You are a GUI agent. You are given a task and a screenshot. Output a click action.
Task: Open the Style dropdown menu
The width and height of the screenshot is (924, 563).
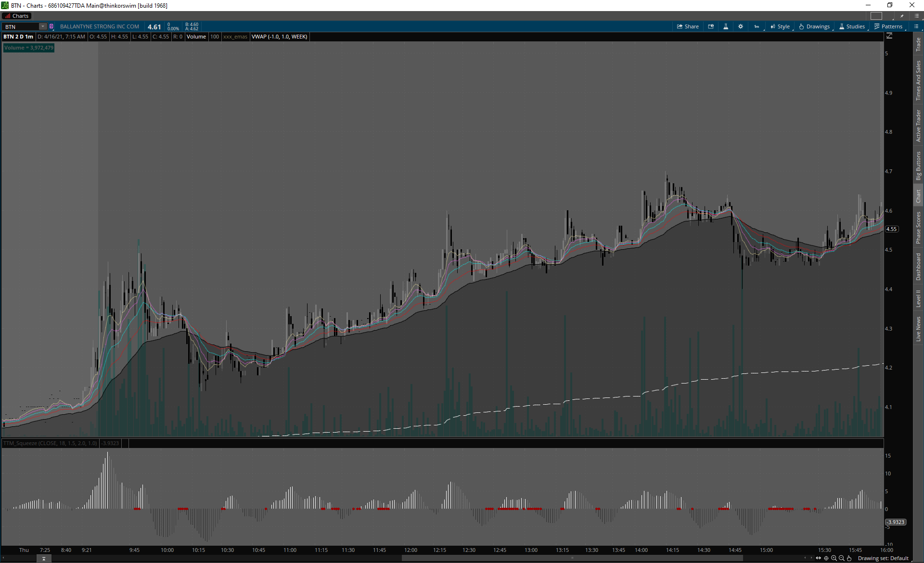pos(780,26)
